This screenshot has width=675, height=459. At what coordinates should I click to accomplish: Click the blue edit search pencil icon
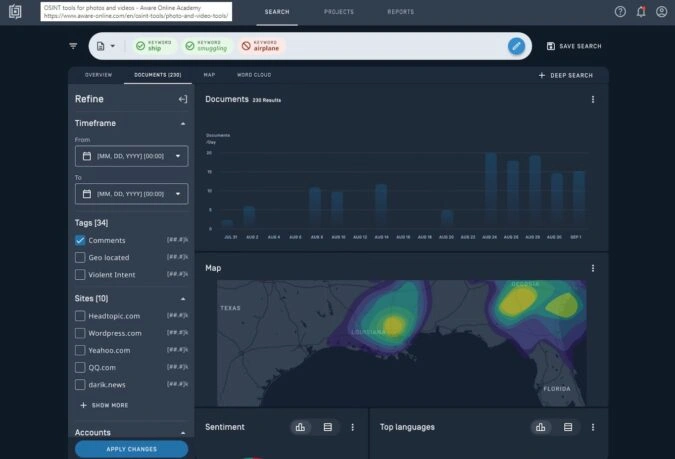pyautogui.click(x=516, y=46)
